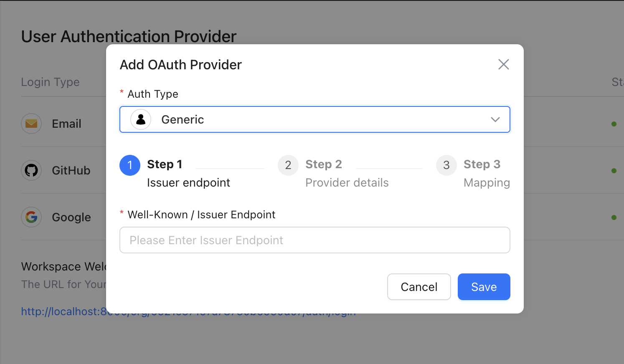Close the Add OAuth Provider dialog
The width and height of the screenshot is (624, 364).
503,64
